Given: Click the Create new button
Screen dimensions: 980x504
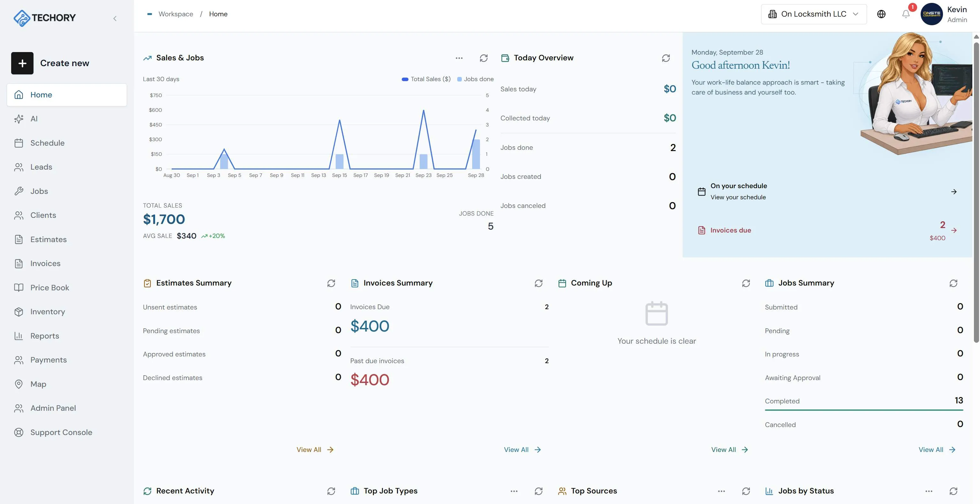Looking at the screenshot, I should click(50, 63).
